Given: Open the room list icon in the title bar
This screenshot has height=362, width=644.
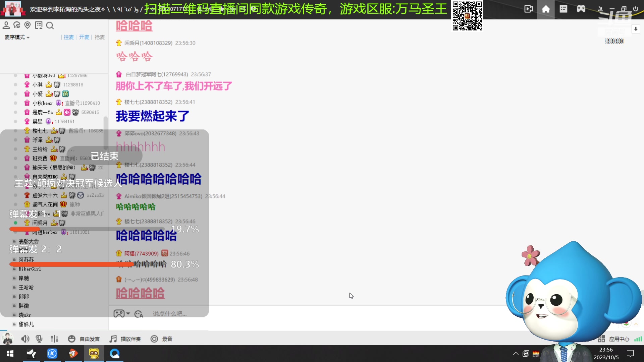Looking at the screenshot, I should (563, 9).
